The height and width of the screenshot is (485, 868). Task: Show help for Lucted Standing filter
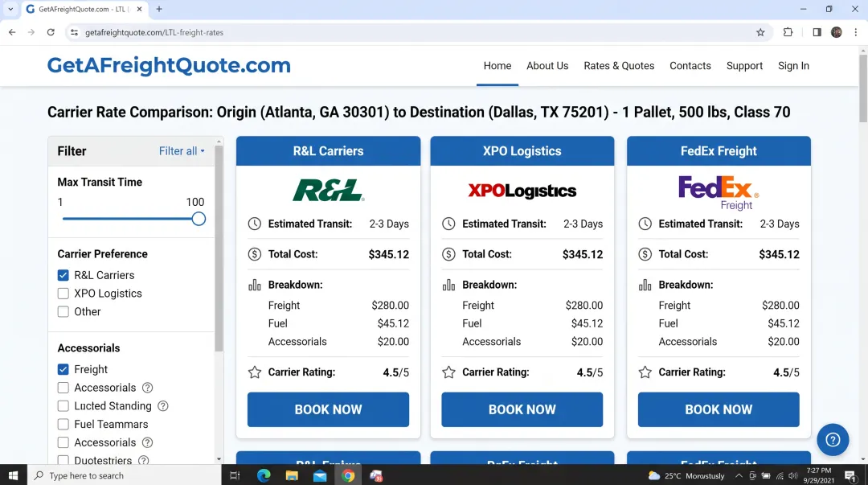click(162, 406)
